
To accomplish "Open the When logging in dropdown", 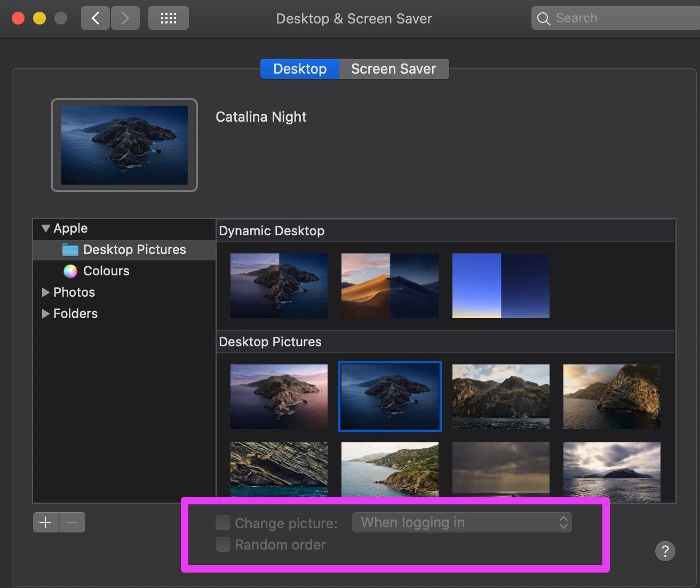I will tap(462, 522).
